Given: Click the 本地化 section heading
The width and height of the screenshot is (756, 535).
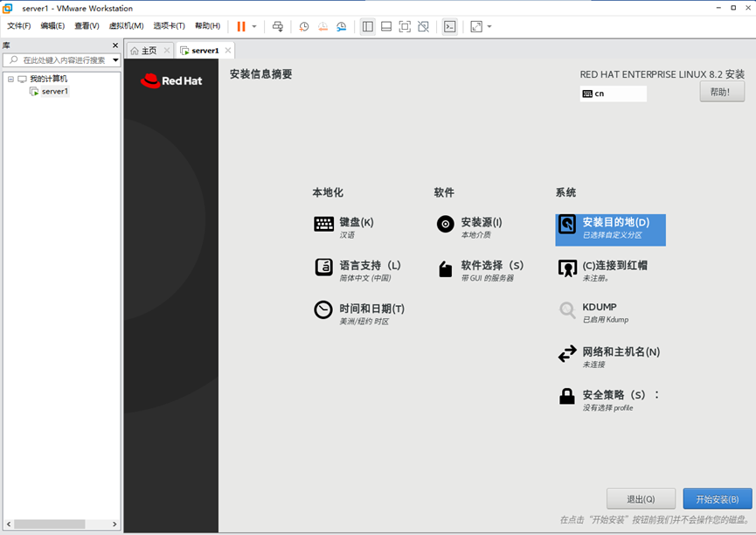Looking at the screenshot, I should click(x=328, y=192).
